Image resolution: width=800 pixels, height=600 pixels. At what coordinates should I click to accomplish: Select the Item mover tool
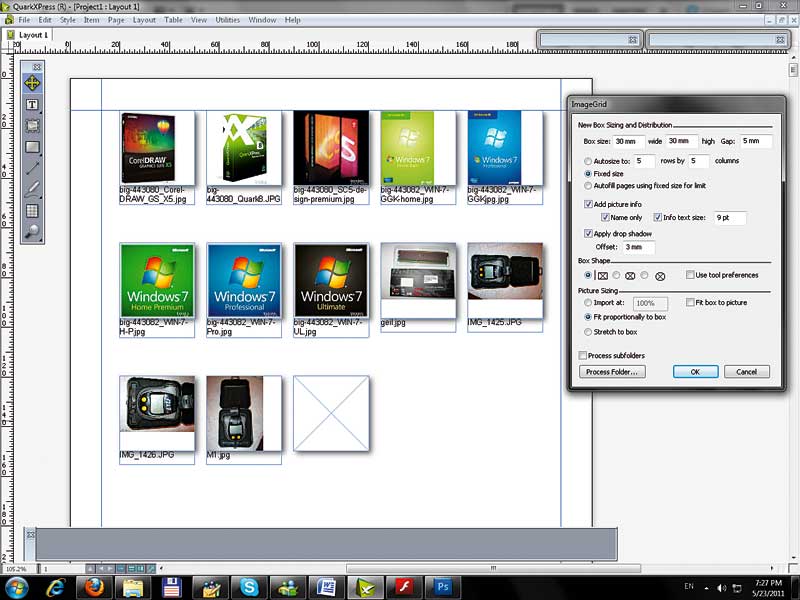pyautogui.click(x=32, y=83)
